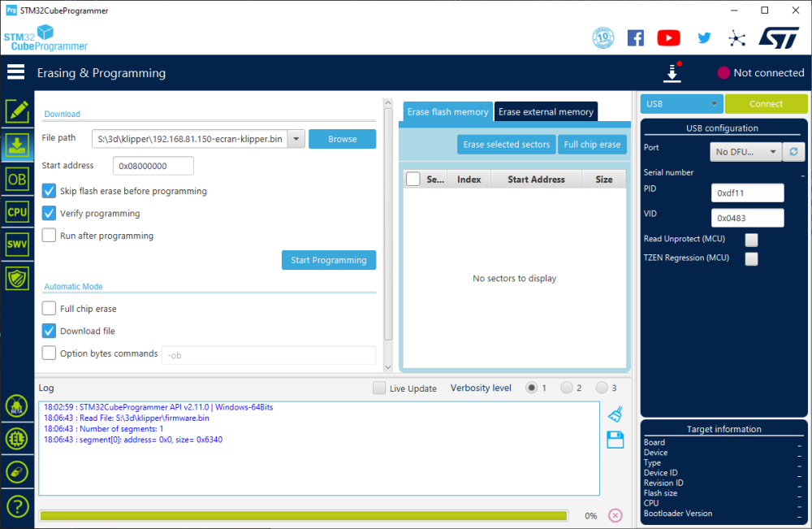Click the VID field 0x0483

click(747, 218)
